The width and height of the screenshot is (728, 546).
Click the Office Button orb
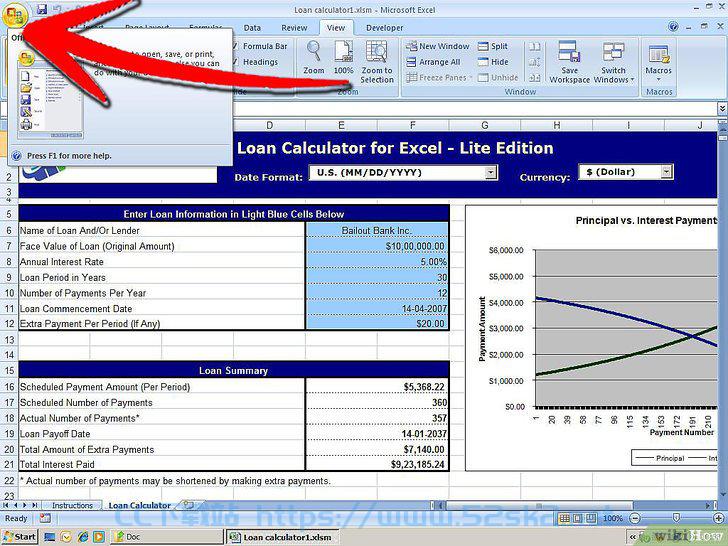[x=14, y=16]
